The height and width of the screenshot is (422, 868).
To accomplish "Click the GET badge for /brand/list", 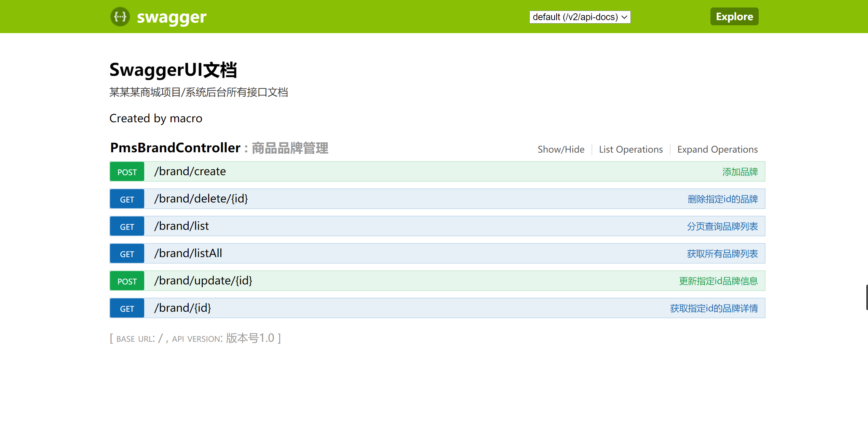I will click(127, 226).
